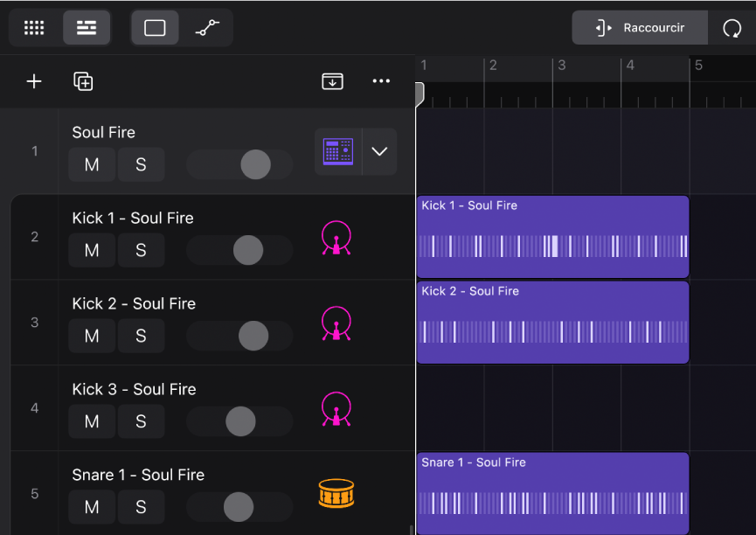
Task: Enable cycle mode with the loop icon
Action: click(732, 27)
